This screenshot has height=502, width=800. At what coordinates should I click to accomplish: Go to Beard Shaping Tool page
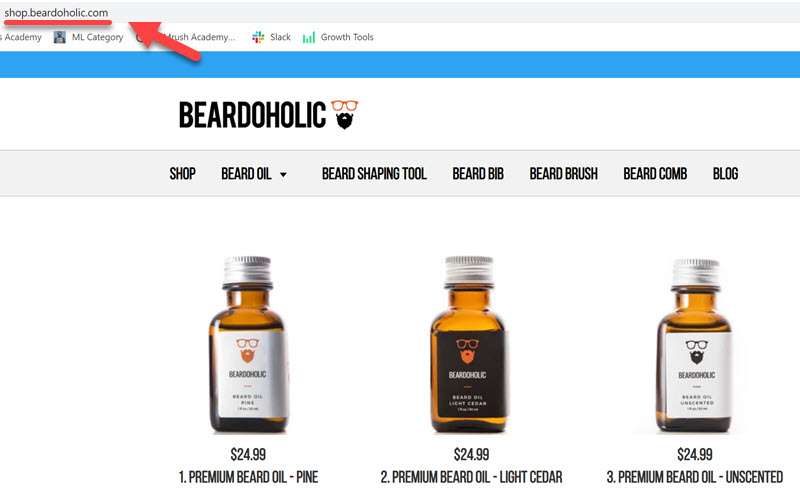pyautogui.click(x=374, y=174)
